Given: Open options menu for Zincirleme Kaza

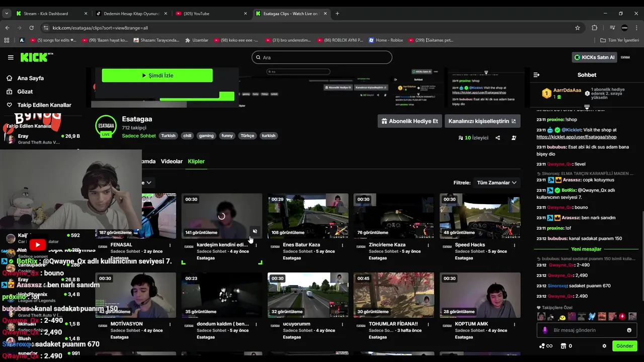Looking at the screenshot, I should click(x=428, y=245).
